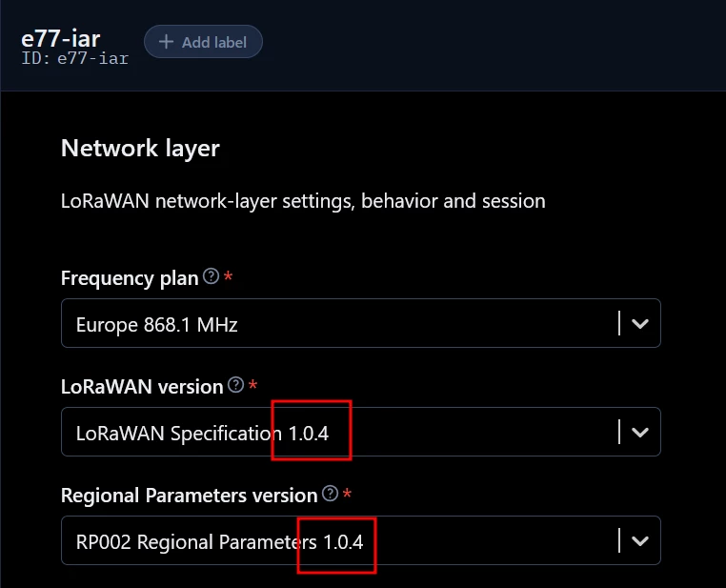This screenshot has width=726, height=588.
Task: Click the network-layer settings description text
Action: (303, 201)
